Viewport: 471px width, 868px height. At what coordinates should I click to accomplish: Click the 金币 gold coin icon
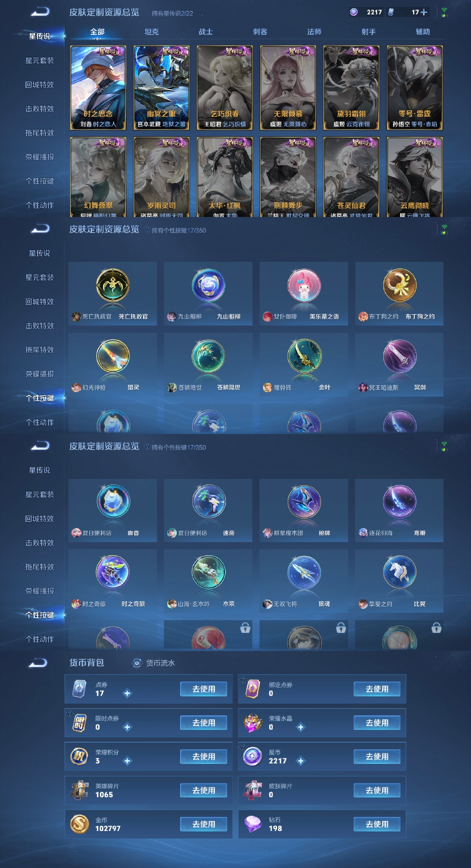(x=79, y=824)
